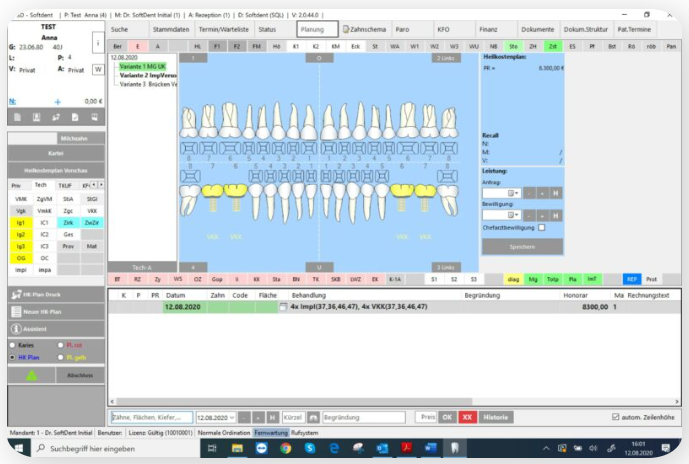This screenshot has width=689, height=464.
Task: Click the Historie button
Action: (496, 417)
